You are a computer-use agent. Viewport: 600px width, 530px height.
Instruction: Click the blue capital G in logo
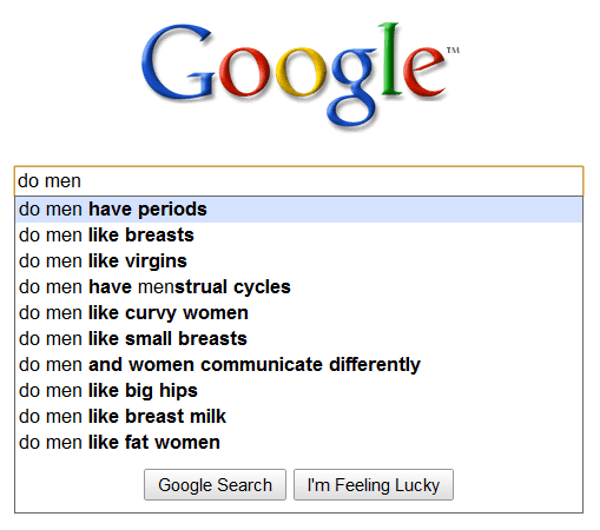178,61
